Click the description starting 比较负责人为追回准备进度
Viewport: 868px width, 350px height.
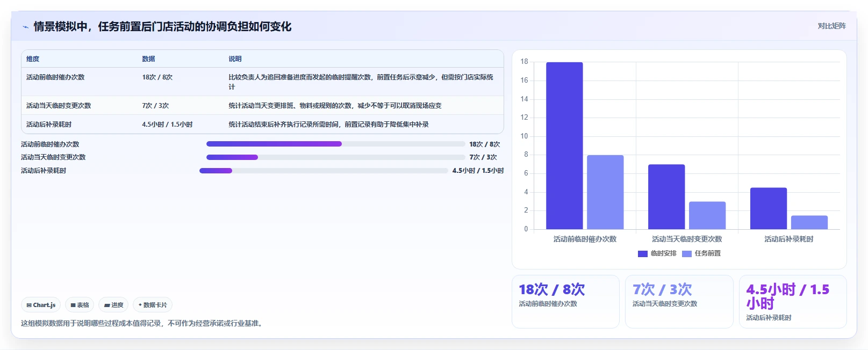[361, 82]
